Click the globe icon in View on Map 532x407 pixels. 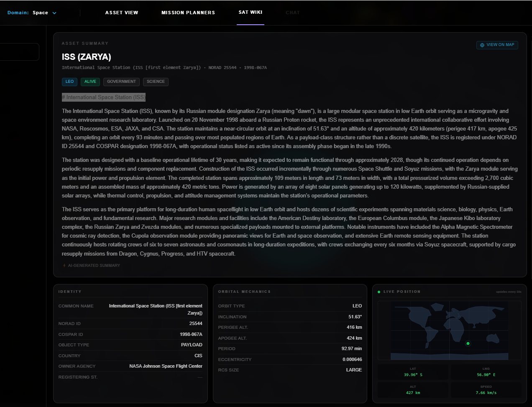click(x=482, y=45)
